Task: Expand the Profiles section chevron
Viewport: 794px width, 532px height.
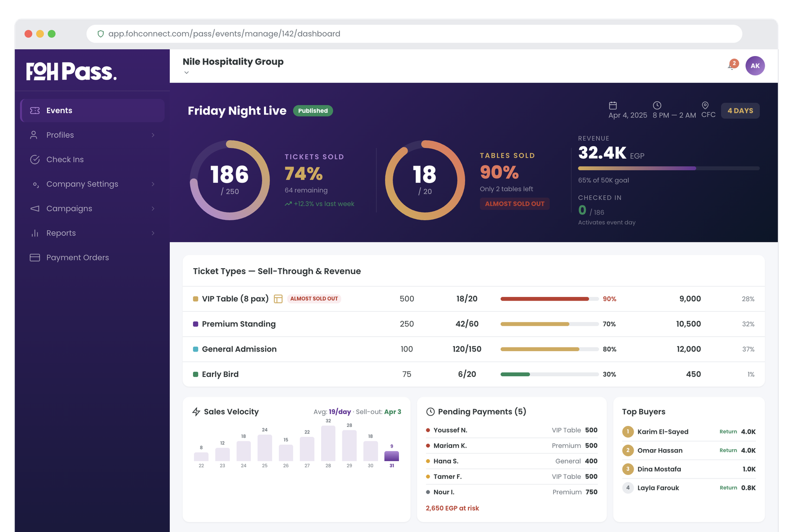Action: [x=153, y=135]
